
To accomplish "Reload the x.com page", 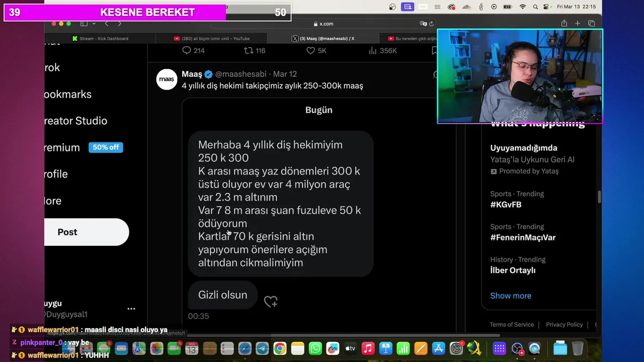I will pyautogui.click(x=431, y=24).
